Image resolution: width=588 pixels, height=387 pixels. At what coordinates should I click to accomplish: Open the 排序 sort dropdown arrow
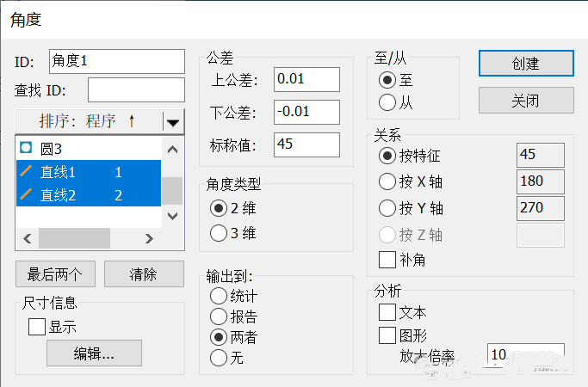[x=173, y=122]
